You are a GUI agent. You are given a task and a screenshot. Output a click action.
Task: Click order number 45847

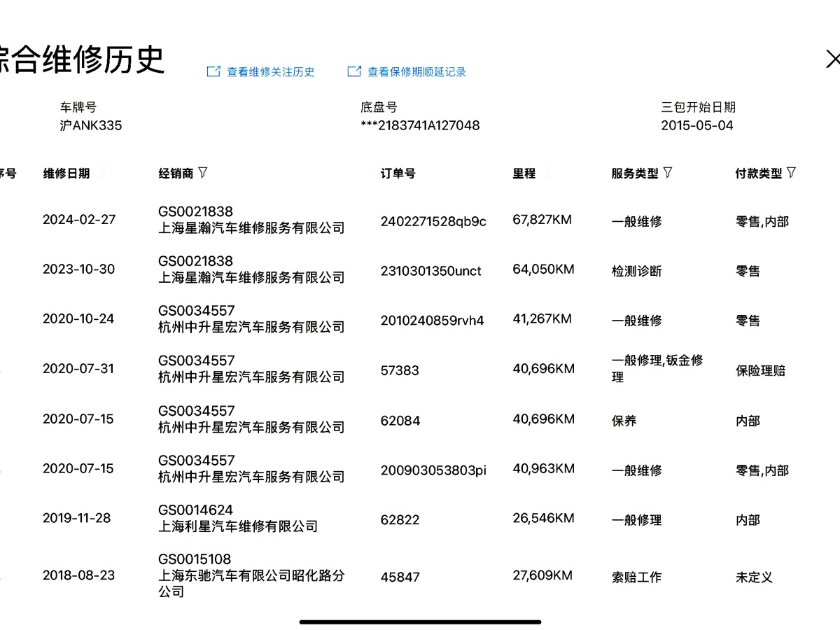coord(400,577)
